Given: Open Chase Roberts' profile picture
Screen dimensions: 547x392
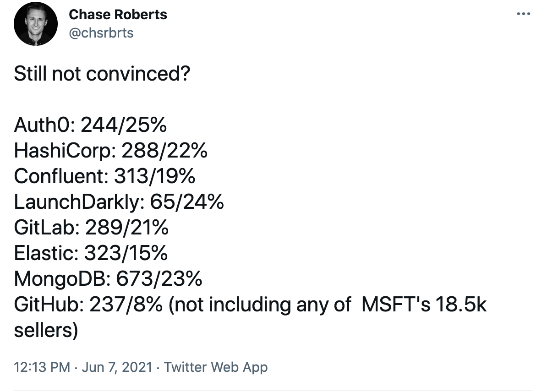Looking at the screenshot, I should coord(36,24).
